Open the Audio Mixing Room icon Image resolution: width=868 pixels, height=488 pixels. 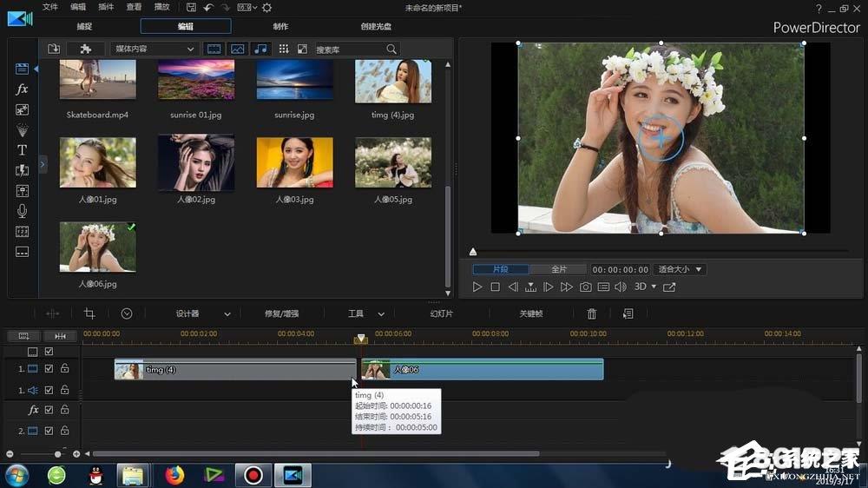22,191
